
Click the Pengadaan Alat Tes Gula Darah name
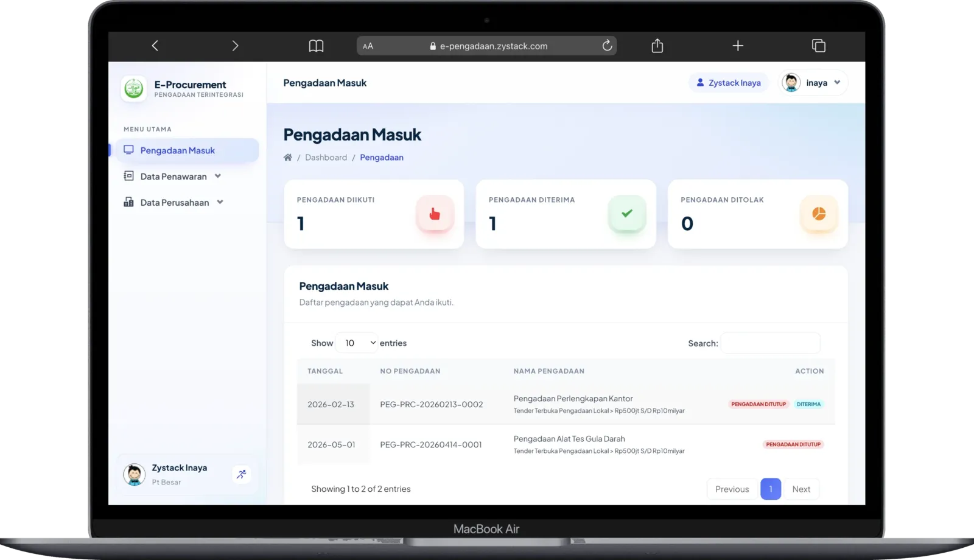[x=569, y=439]
